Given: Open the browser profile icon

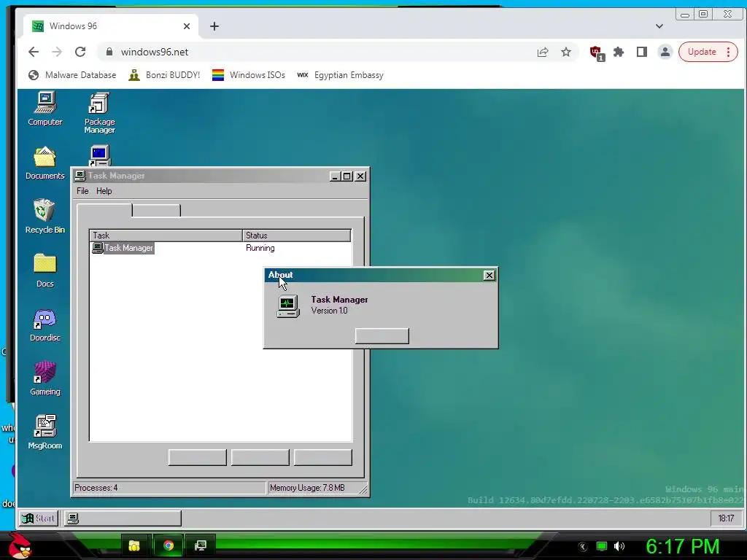Looking at the screenshot, I should click(x=665, y=52).
